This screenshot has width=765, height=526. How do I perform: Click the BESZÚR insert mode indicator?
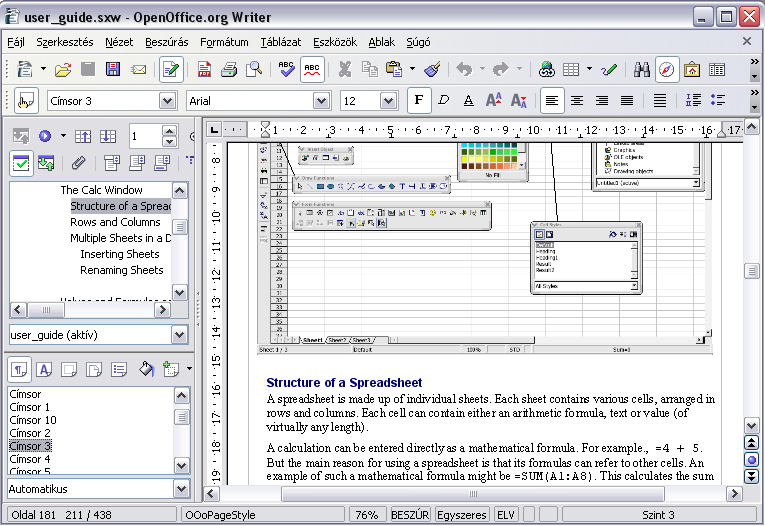[410, 515]
